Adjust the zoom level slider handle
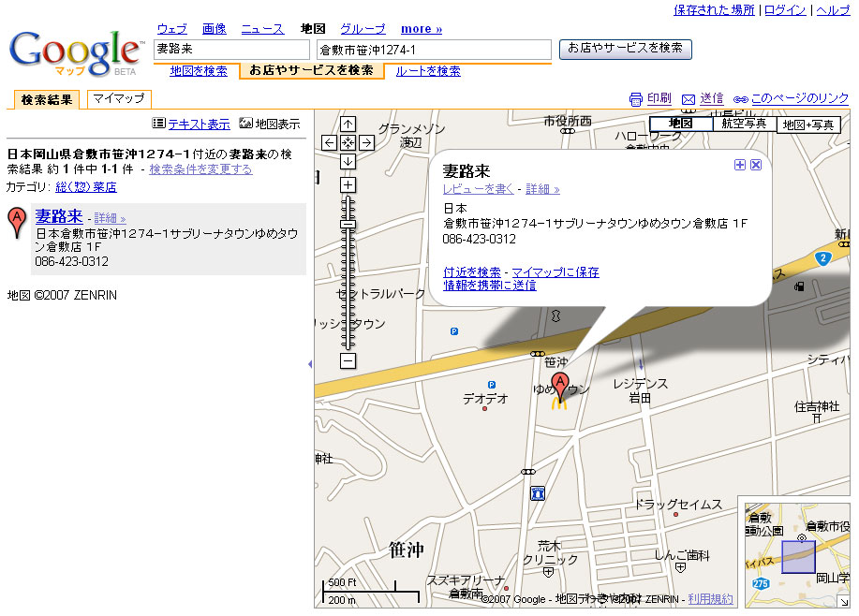The image size is (859, 616). point(348,224)
